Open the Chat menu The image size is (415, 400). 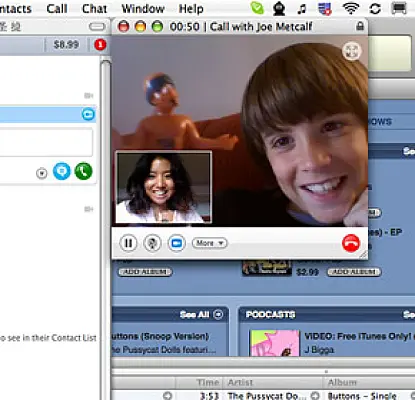pos(94,8)
